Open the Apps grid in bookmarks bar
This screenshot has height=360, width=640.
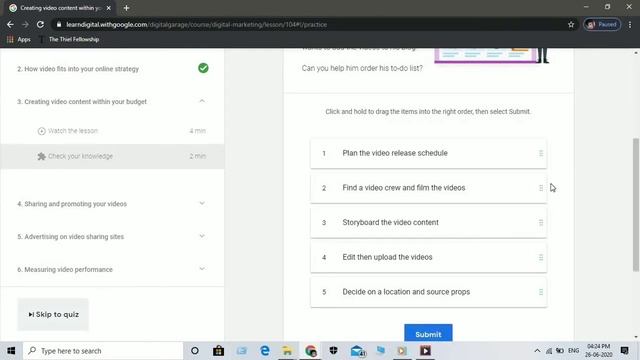point(19,39)
